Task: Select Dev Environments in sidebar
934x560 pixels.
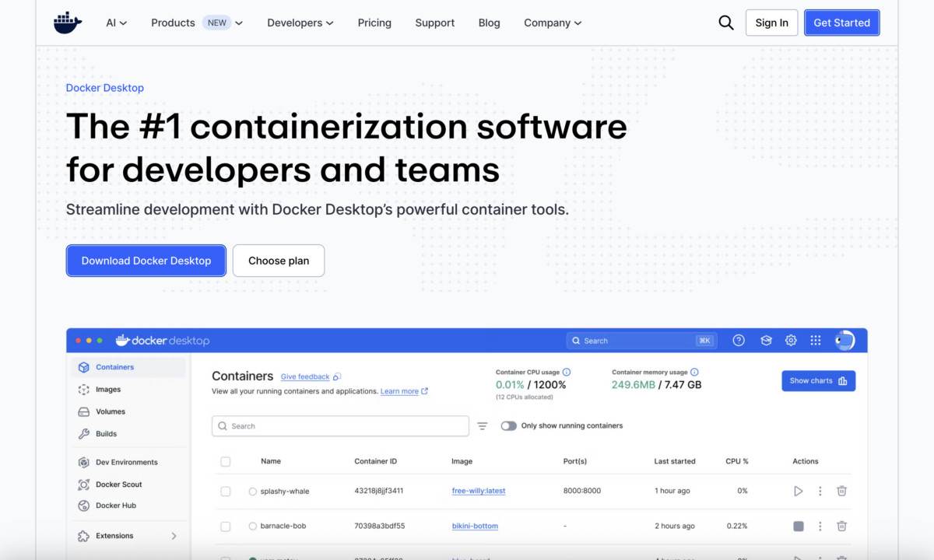Action: (x=128, y=462)
